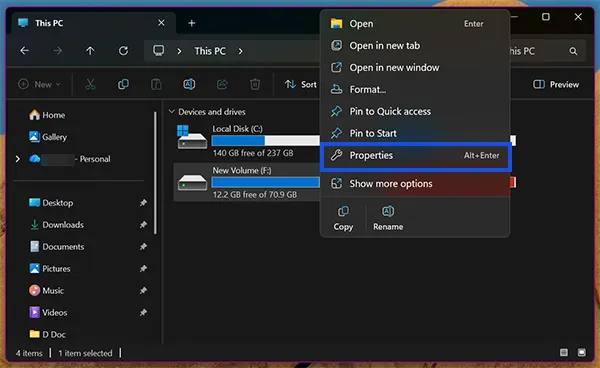Click the Rename icon in toolbar
This screenshot has width=600, height=368.
point(189,84)
